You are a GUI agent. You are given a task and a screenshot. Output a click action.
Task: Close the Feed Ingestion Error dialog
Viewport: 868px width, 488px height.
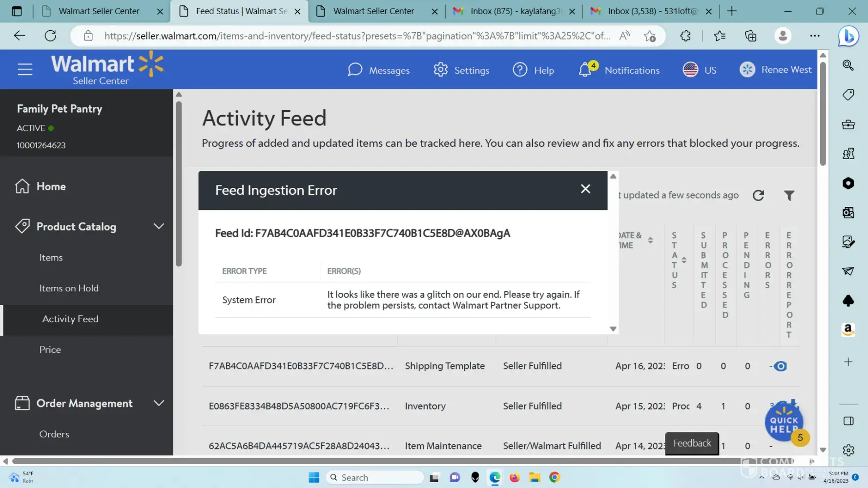pyautogui.click(x=585, y=189)
